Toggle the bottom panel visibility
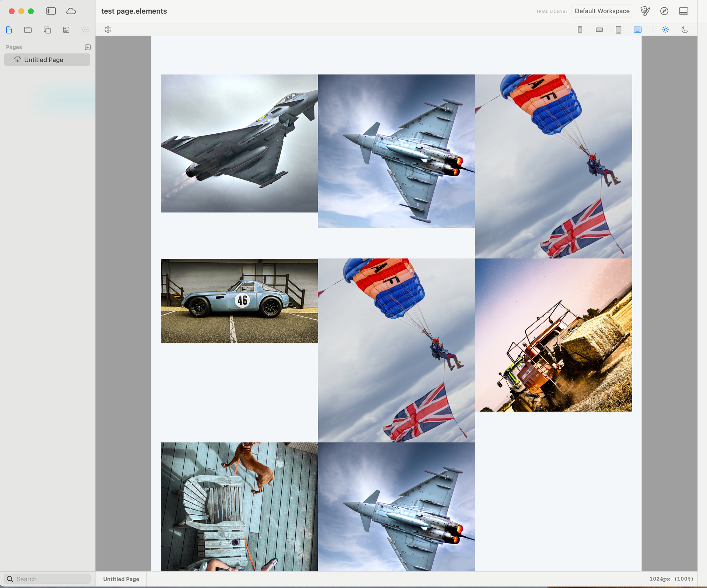 pyautogui.click(x=683, y=11)
